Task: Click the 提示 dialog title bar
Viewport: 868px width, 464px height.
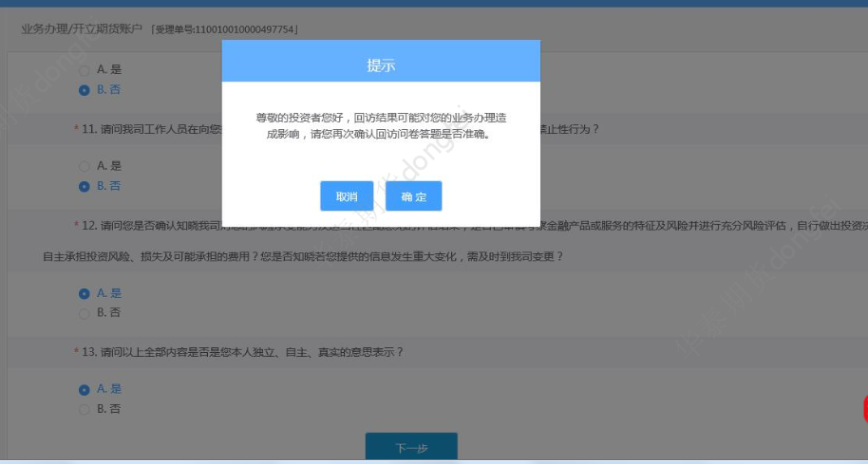Action: pos(381,65)
